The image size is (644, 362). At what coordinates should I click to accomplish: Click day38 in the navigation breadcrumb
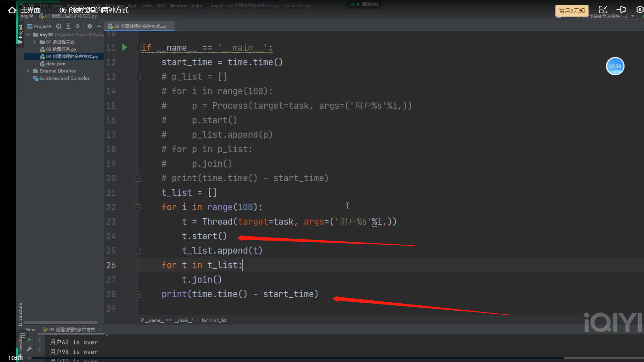[27, 16]
